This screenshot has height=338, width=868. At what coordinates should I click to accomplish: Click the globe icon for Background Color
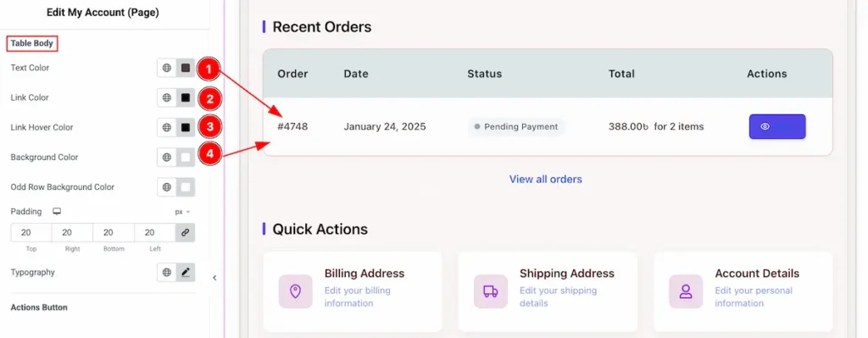point(167,157)
